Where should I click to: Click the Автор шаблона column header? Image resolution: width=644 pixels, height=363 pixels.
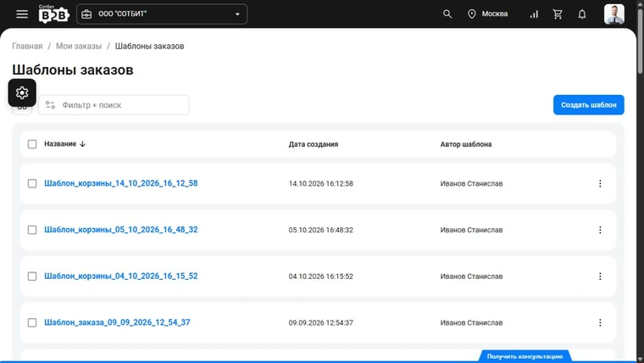point(466,144)
